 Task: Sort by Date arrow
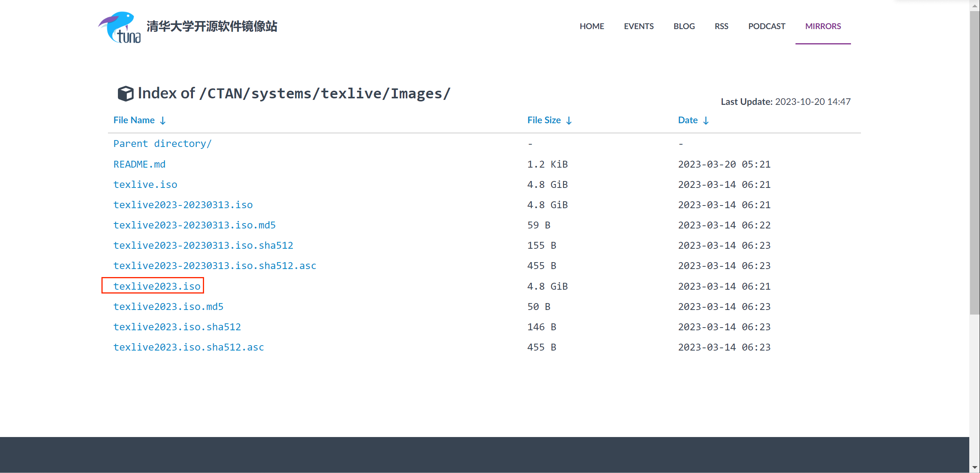706,121
